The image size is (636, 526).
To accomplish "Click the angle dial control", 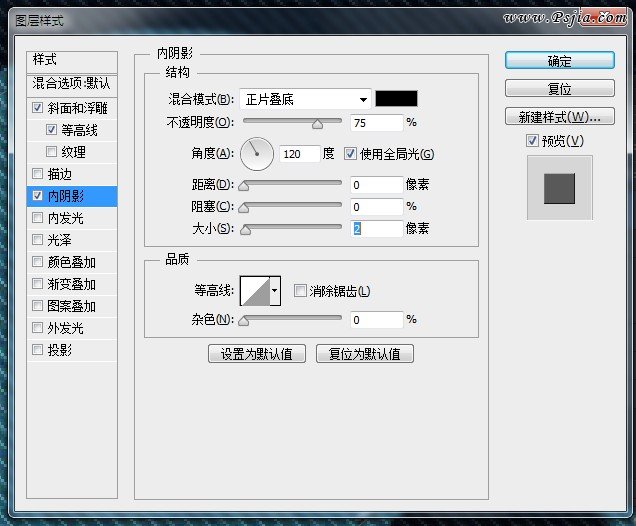I will [257, 154].
